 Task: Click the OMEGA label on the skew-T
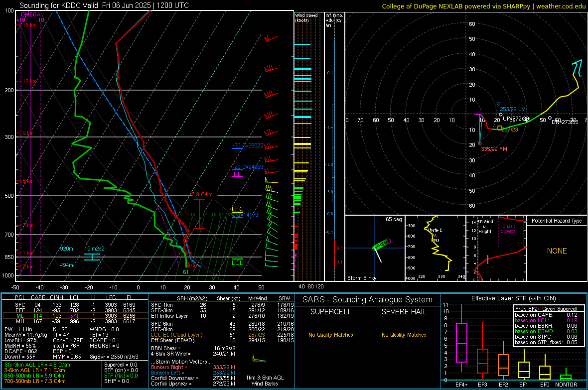(31, 14)
